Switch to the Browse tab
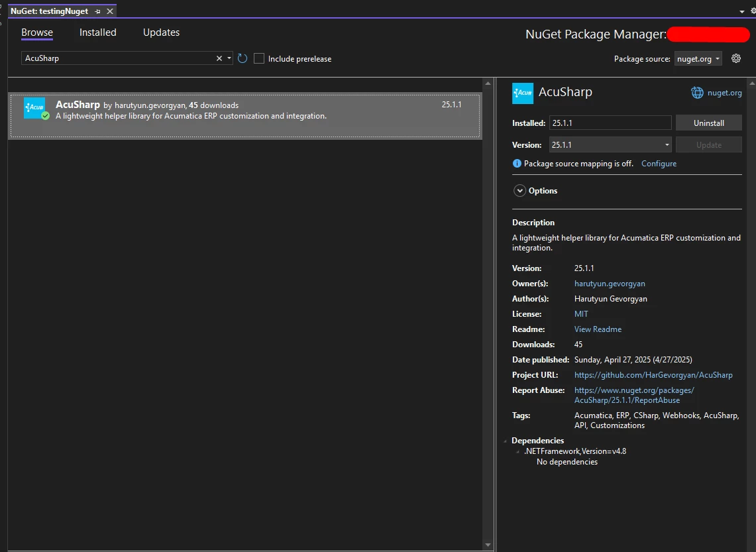Viewport: 756px width, 552px height. 37,32
